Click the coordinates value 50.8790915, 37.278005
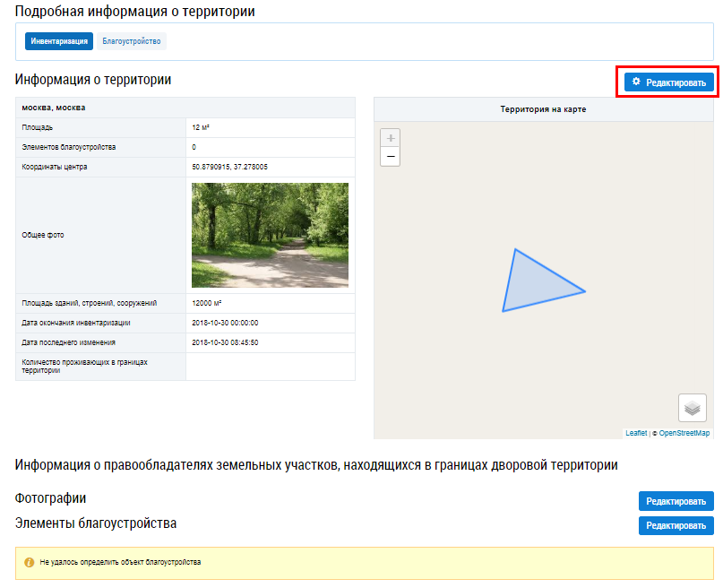The width and height of the screenshot is (723, 588). click(230, 167)
